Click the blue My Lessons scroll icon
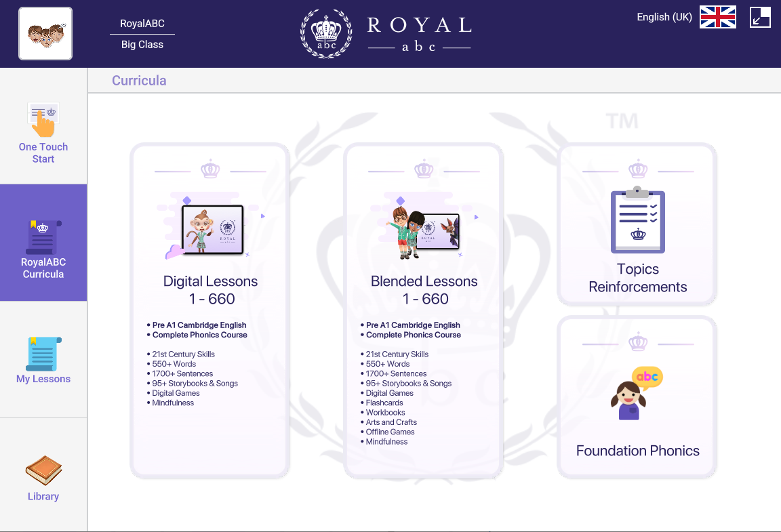The height and width of the screenshot is (532, 781). (43, 354)
